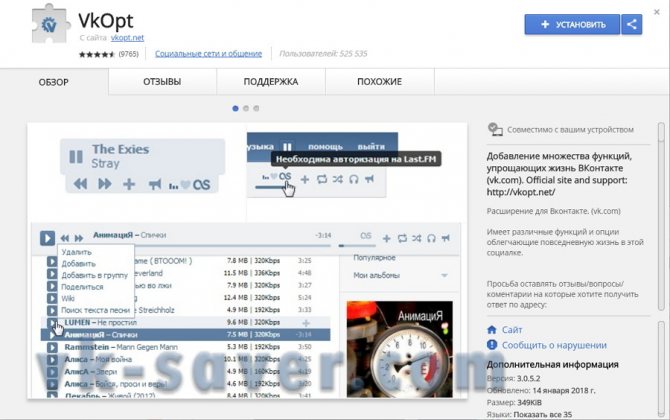
Task: Click the pause icon in the blue VK header
Action: [x=287, y=147]
